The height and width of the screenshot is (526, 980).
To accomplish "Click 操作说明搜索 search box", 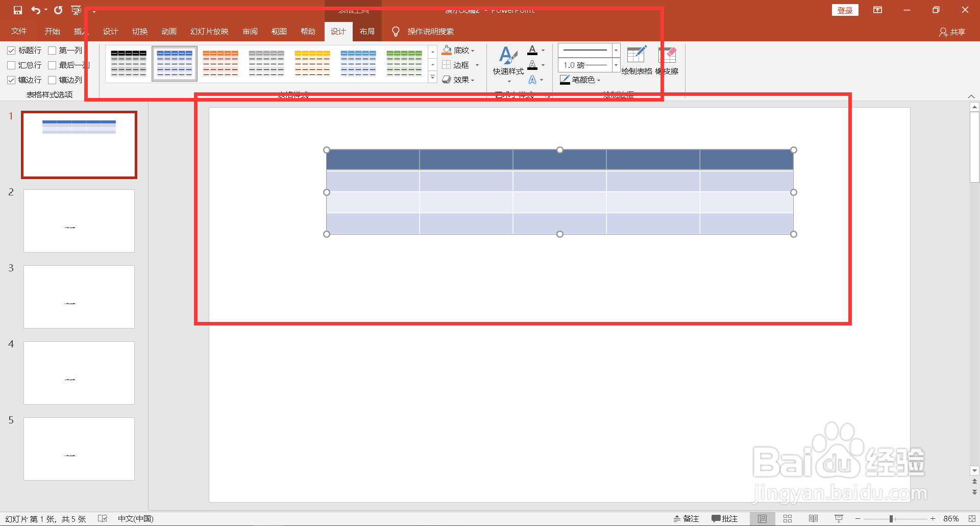I will tap(430, 32).
